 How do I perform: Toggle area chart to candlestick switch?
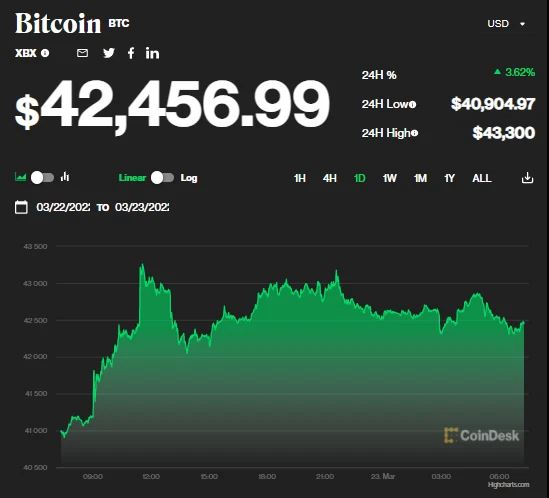42,178
